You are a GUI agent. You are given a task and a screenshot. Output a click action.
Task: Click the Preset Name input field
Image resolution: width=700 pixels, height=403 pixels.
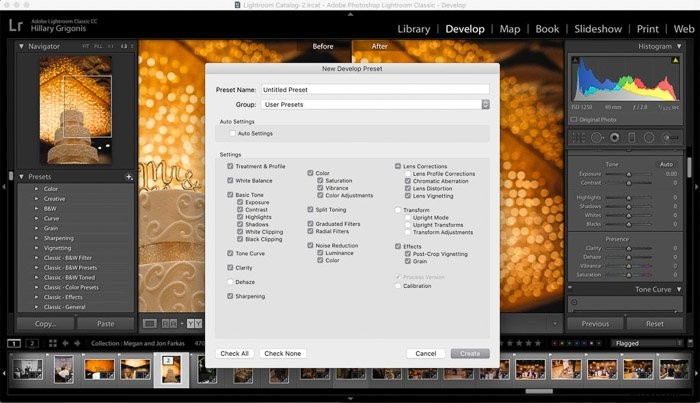point(375,90)
